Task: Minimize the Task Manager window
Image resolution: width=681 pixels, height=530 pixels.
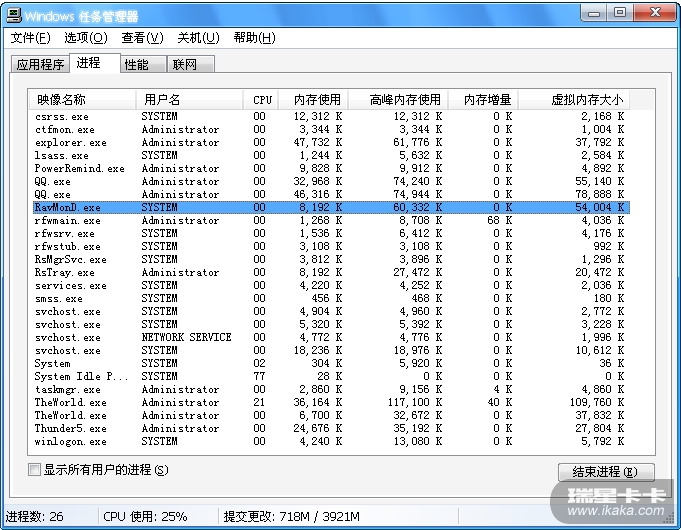Action: (594, 13)
